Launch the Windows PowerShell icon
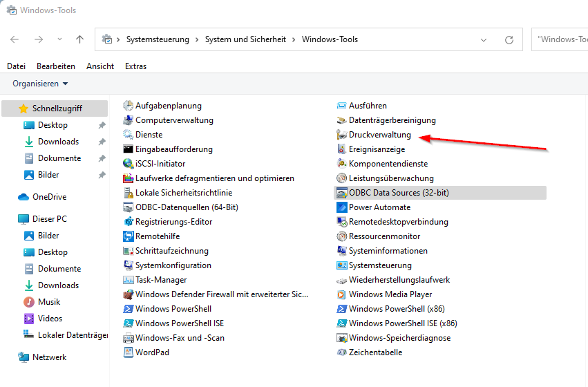Viewport: 588px width, 387px height. [129, 309]
